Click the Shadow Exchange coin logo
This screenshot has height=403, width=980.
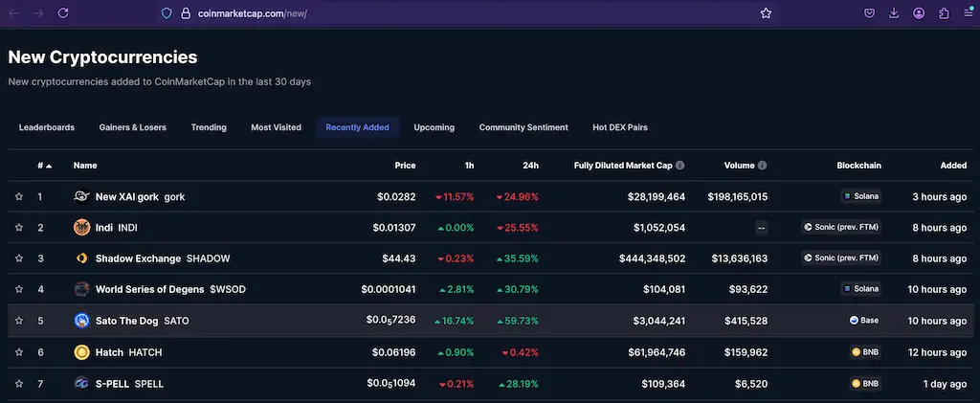pyautogui.click(x=82, y=258)
